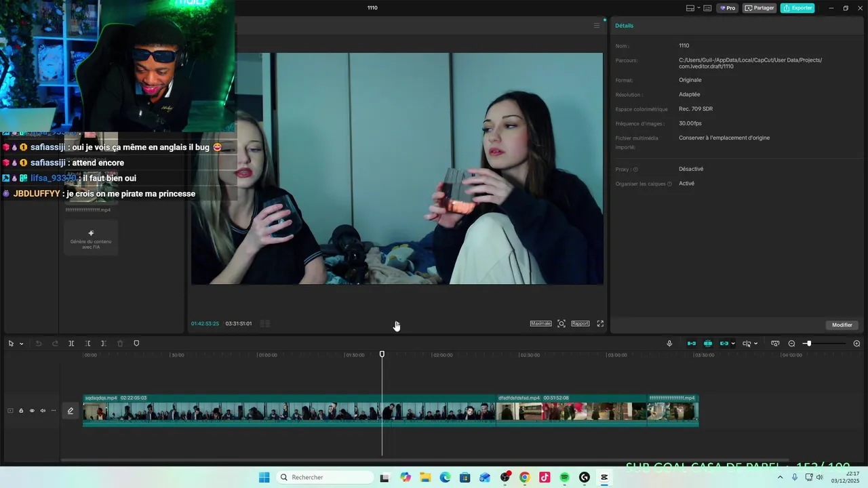Click the Proxy help info icon
The height and width of the screenshot is (488, 868).
pyautogui.click(x=635, y=169)
